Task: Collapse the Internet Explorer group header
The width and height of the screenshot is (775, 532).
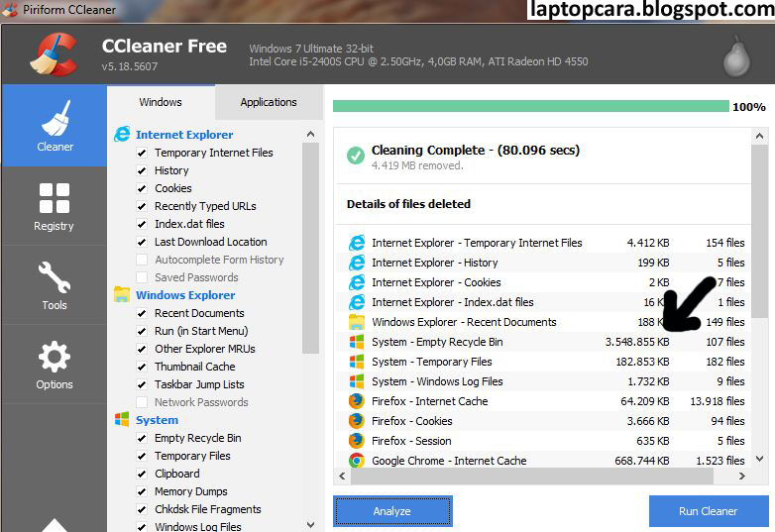Action: pos(184,135)
